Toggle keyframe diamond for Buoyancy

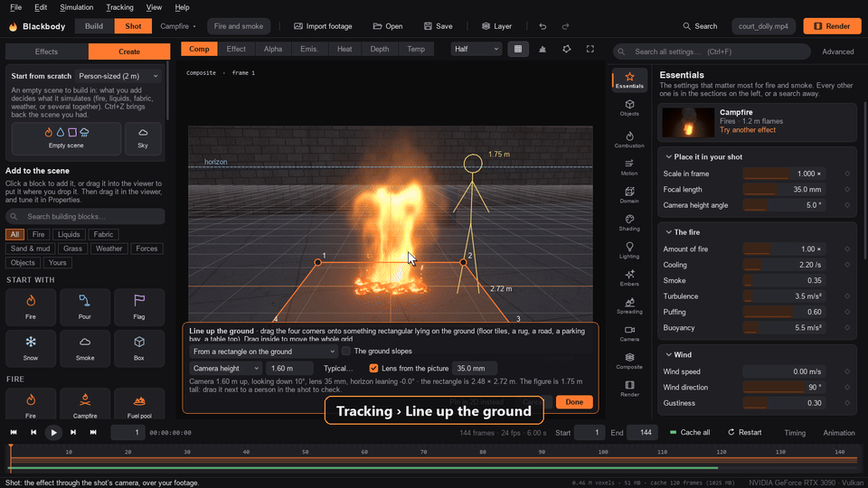pos(847,327)
